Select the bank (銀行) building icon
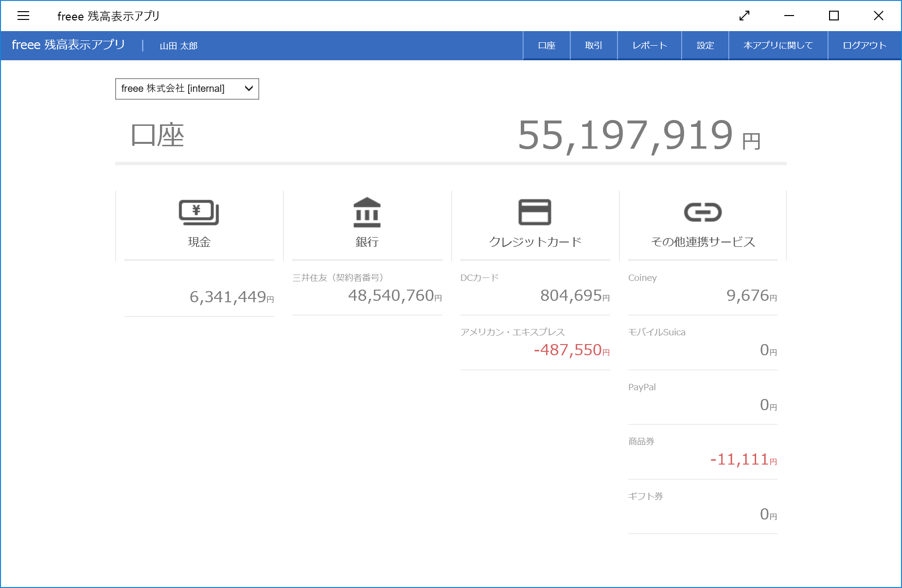Image resolution: width=902 pixels, height=588 pixels. (367, 212)
